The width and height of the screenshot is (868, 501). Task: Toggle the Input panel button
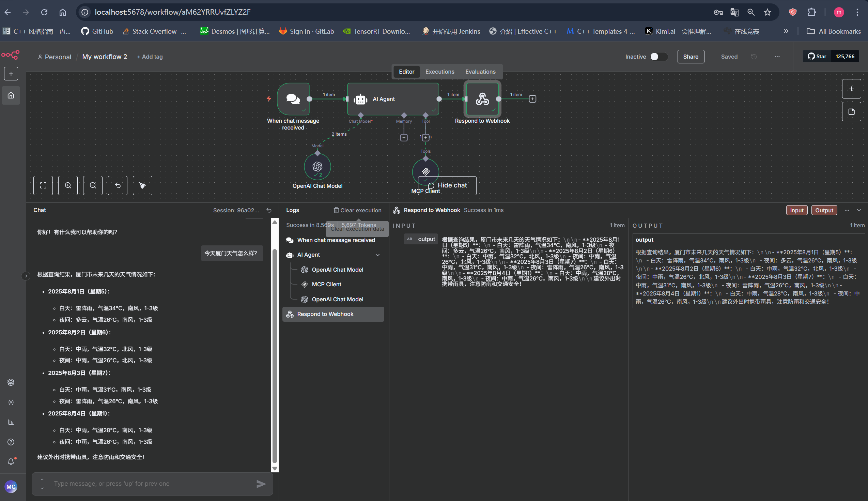point(796,210)
